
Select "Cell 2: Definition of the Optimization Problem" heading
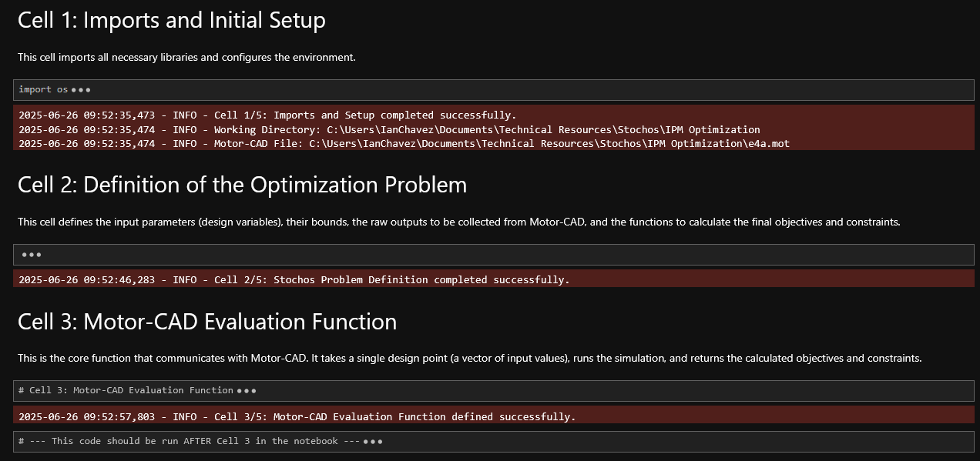242,185
